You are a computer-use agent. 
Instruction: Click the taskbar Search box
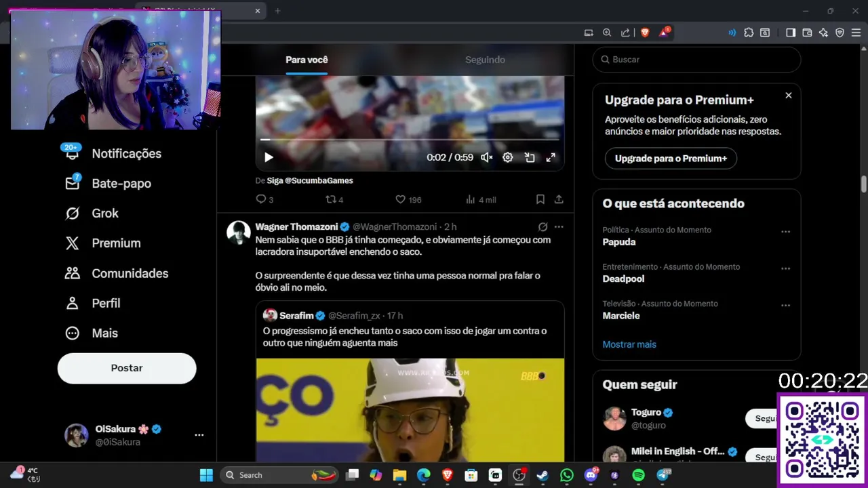pyautogui.click(x=280, y=475)
